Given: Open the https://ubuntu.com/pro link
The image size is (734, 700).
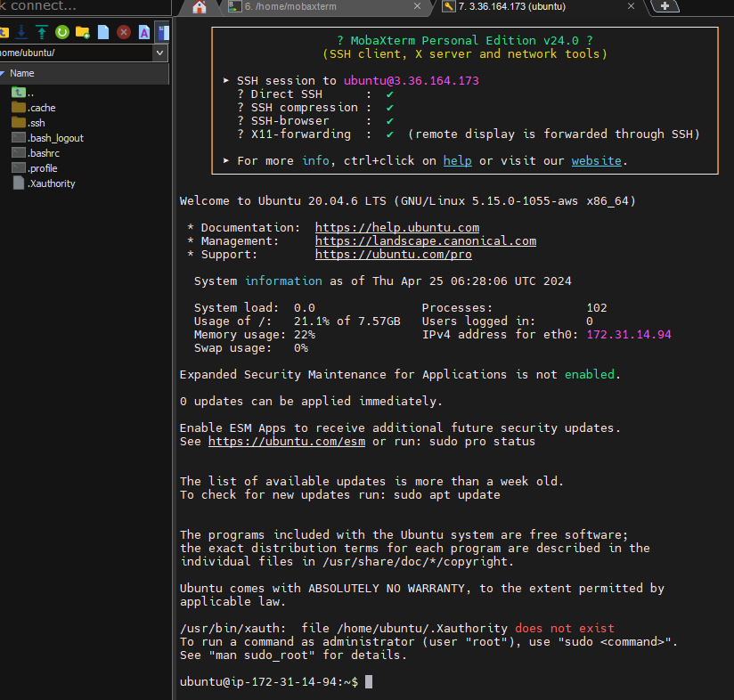Looking at the screenshot, I should click(393, 255).
